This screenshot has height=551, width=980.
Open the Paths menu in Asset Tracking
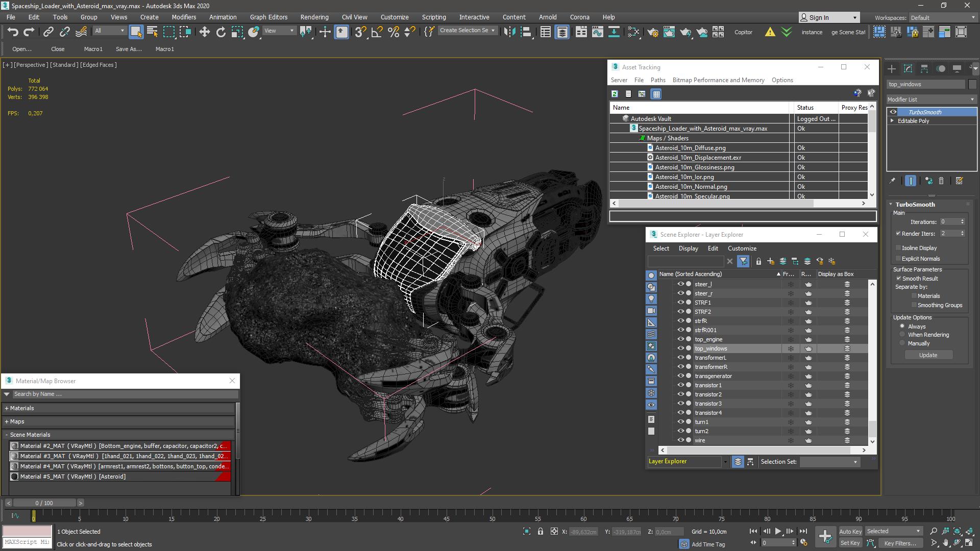pos(658,80)
